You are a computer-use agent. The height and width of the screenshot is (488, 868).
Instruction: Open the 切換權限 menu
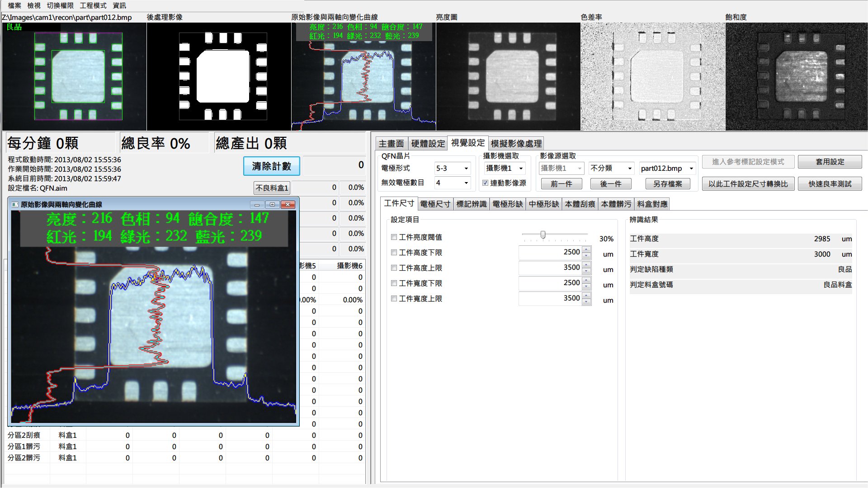point(60,5)
